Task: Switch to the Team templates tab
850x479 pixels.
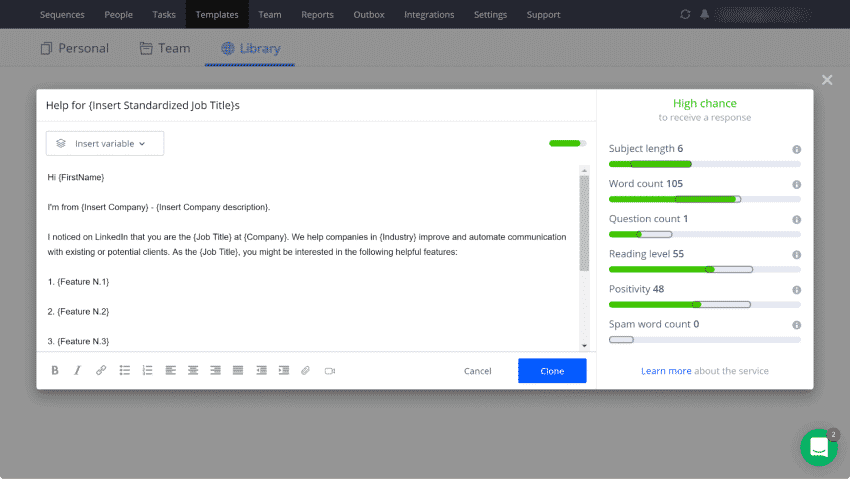Action: point(165,48)
